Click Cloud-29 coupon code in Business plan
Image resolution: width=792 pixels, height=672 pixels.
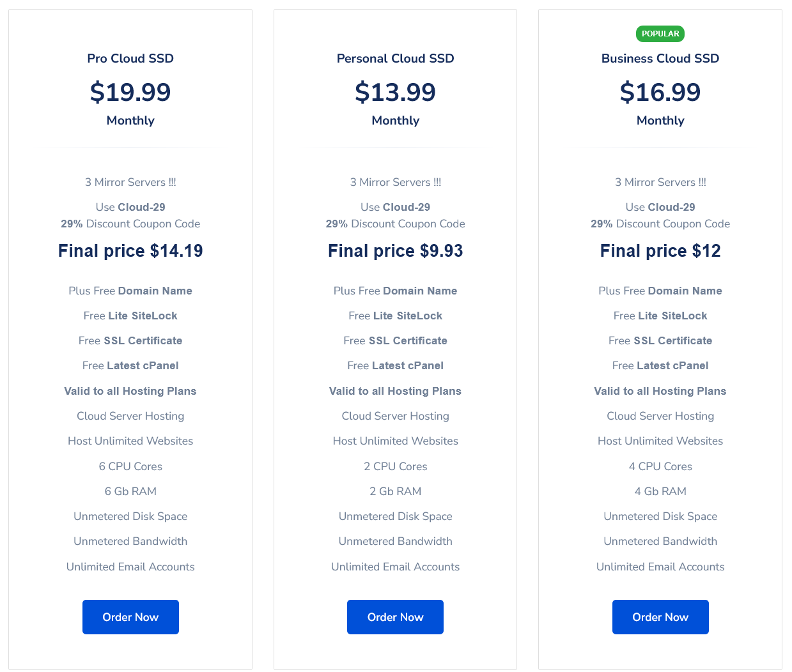coord(671,207)
